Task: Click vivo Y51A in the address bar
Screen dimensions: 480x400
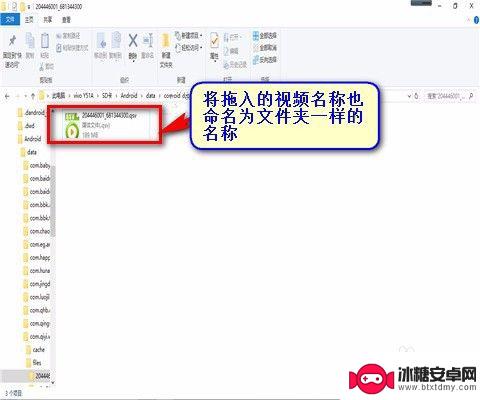Action: pyautogui.click(x=83, y=96)
